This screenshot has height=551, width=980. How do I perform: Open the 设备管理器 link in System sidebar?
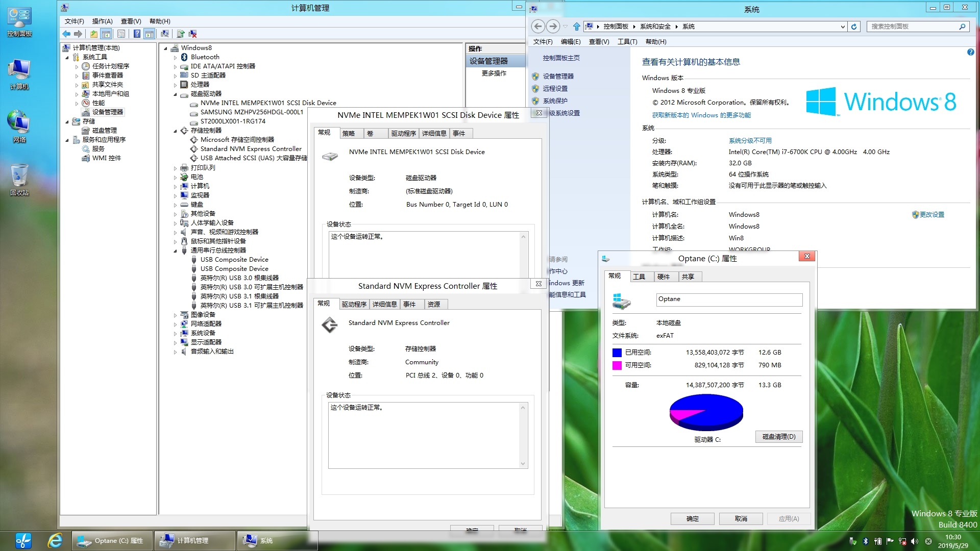558,77
